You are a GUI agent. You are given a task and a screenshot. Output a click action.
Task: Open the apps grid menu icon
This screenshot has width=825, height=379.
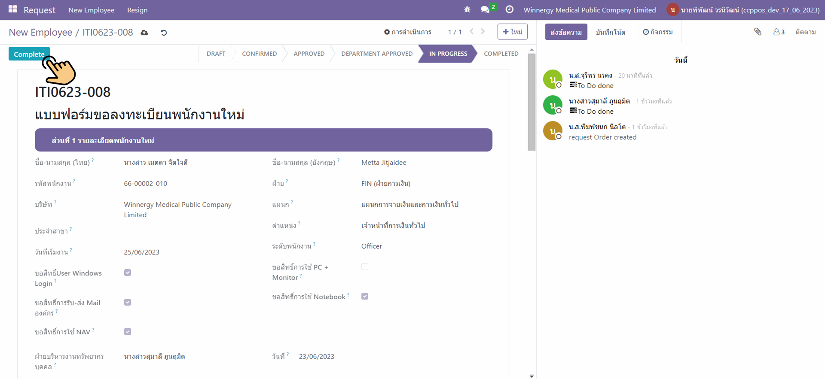pos(13,9)
